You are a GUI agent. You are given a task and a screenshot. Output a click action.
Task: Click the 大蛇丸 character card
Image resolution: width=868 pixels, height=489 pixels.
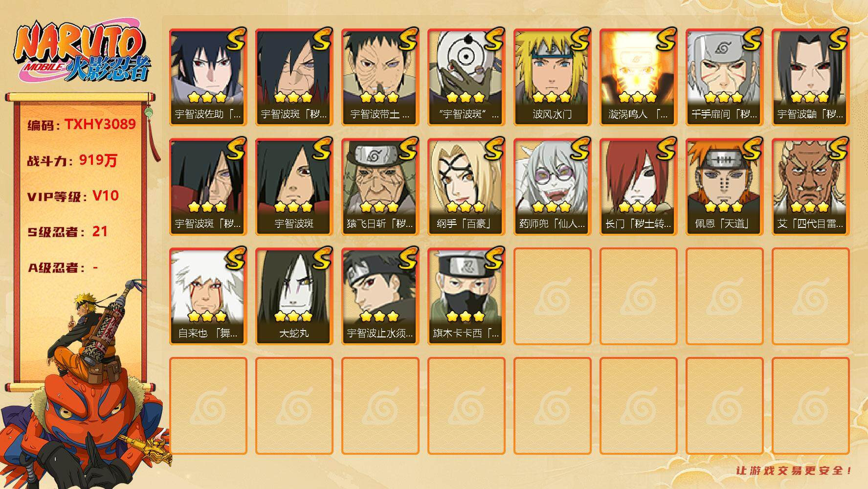[294, 296]
